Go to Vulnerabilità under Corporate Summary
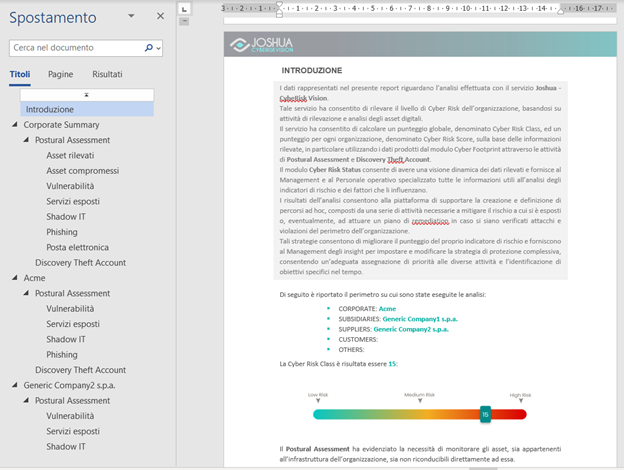Image resolution: width=624 pixels, height=470 pixels. (70, 186)
